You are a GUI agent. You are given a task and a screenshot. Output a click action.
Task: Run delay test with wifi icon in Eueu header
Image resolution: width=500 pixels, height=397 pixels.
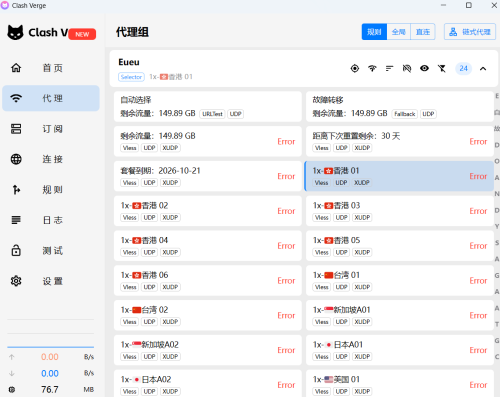[x=372, y=68]
